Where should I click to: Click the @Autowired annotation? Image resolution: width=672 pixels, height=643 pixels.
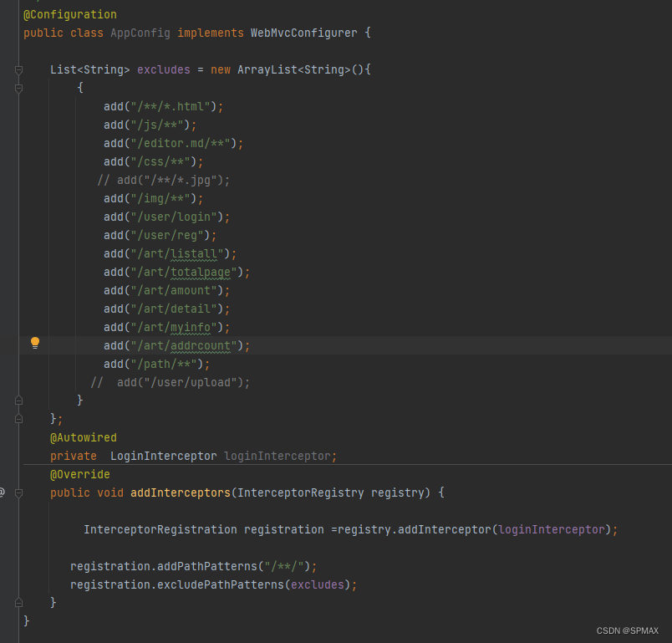[83, 437]
